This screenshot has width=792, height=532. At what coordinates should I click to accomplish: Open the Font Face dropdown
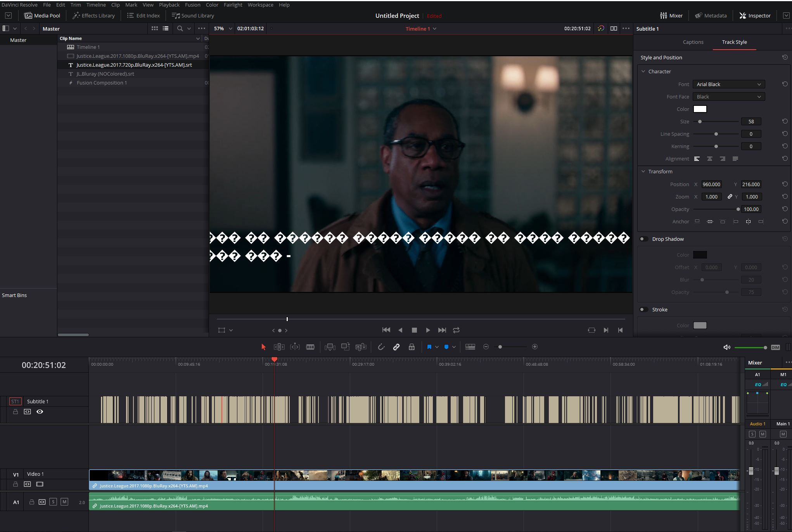coord(729,97)
